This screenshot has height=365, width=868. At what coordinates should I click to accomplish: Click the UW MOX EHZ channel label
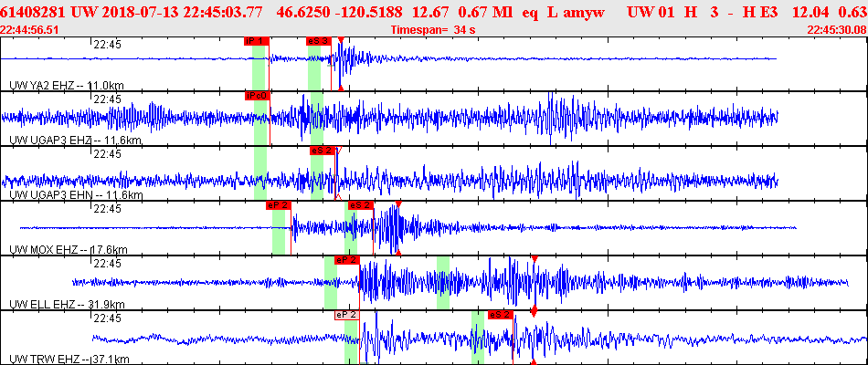[69, 250]
